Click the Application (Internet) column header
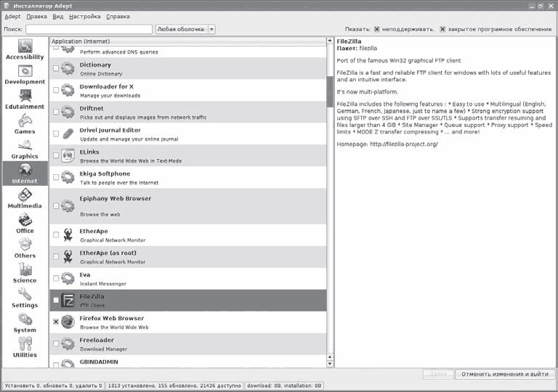 click(187, 41)
